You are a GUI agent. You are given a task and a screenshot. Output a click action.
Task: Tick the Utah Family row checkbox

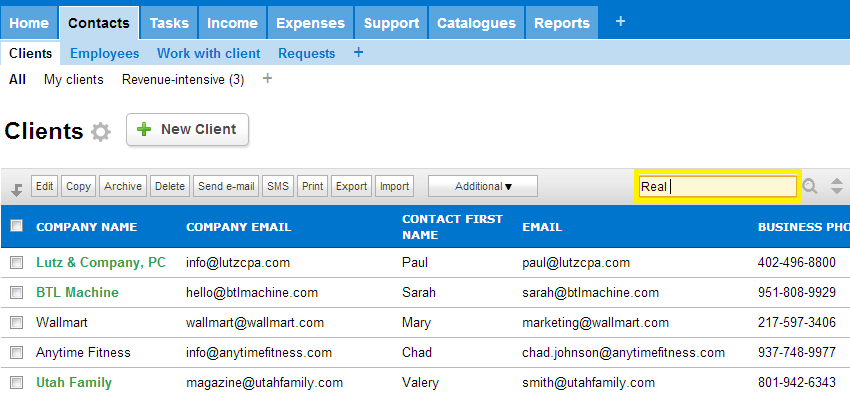pyautogui.click(x=17, y=383)
